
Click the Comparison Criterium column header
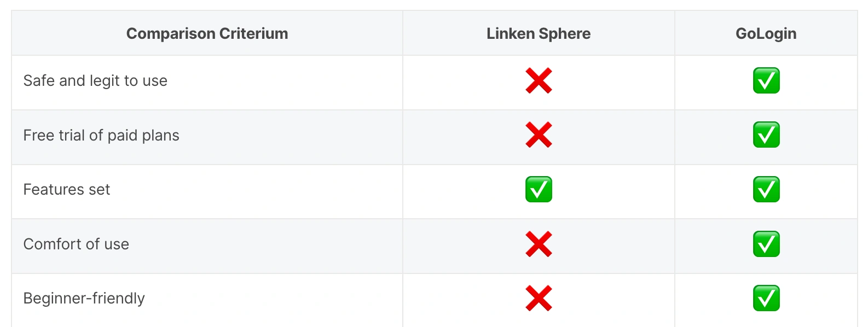point(207,34)
